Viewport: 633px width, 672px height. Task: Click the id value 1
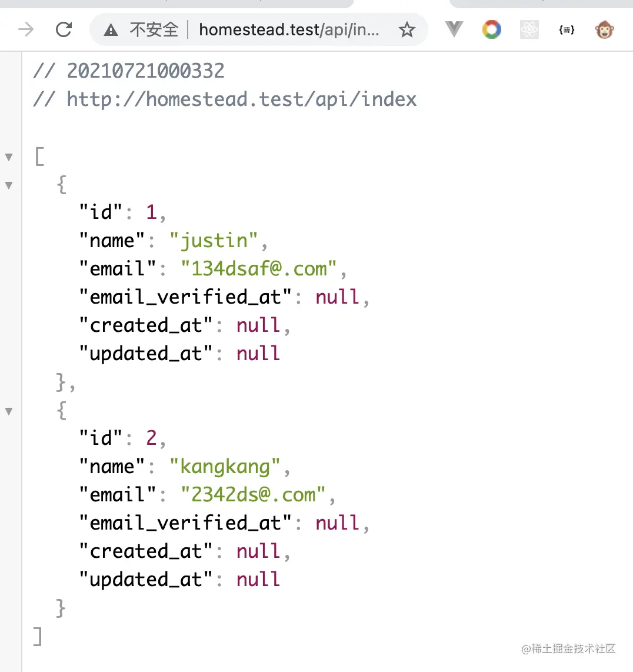coord(151,212)
